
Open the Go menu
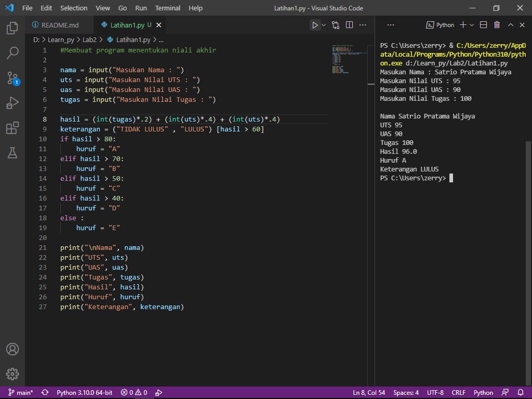point(123,8)
